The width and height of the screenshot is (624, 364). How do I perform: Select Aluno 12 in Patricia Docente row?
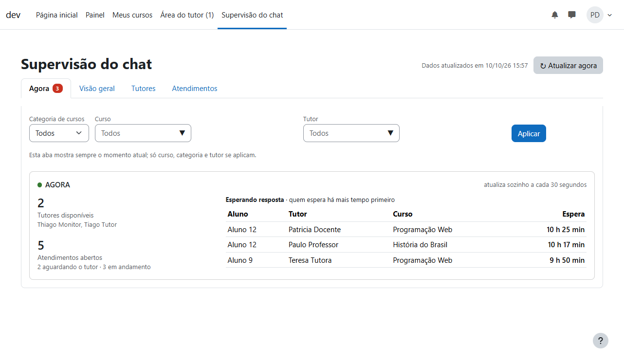(242, 230)
